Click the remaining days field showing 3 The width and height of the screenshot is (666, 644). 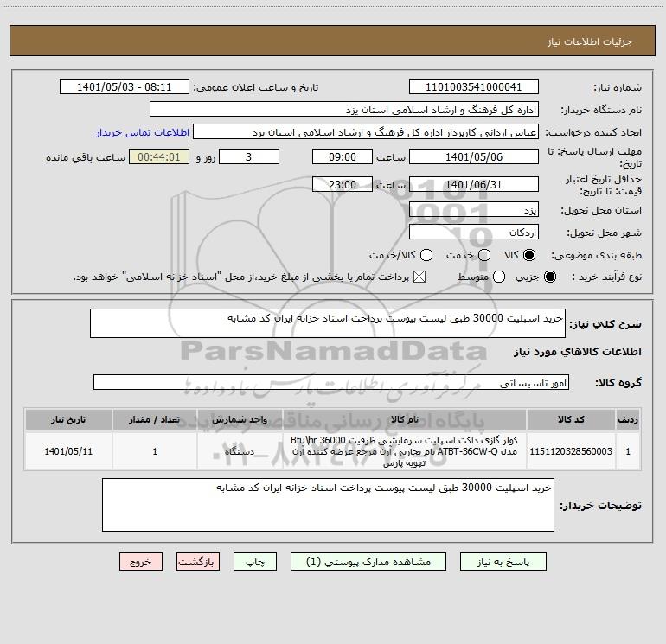(249, 156)
